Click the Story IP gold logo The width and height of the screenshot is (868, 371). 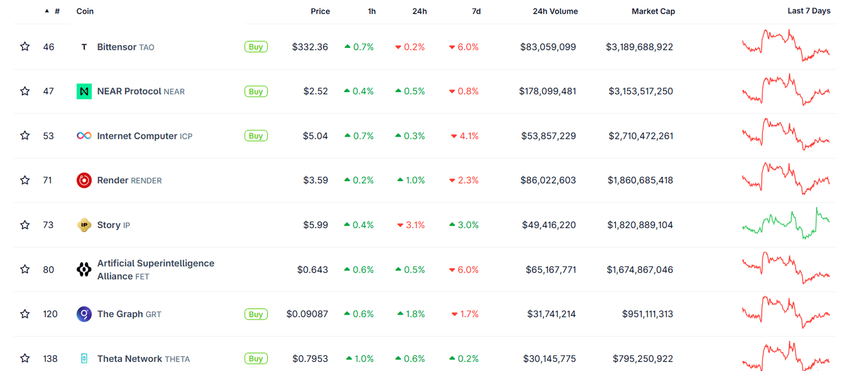pos(84,225)
